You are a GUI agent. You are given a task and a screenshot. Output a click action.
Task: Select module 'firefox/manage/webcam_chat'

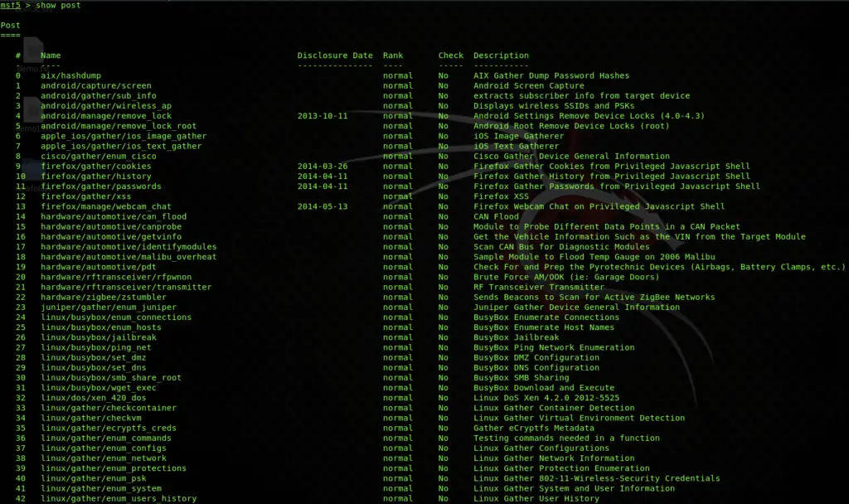(106, 206)
